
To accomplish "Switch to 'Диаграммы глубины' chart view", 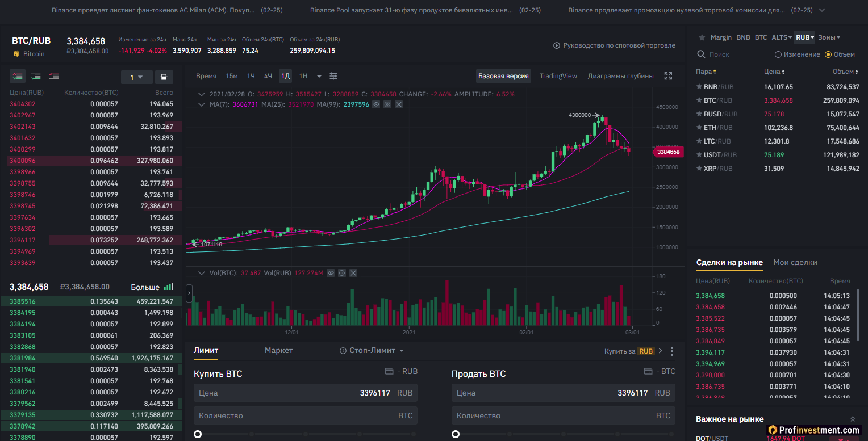I will (620, 76).
